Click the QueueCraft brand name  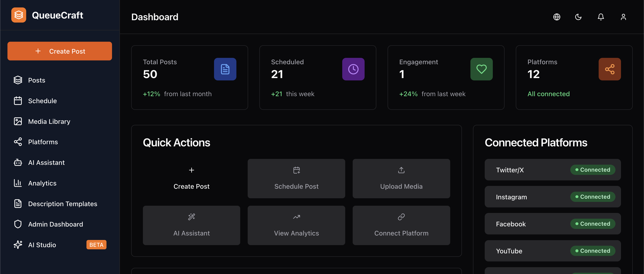click(x=57, y=15)
